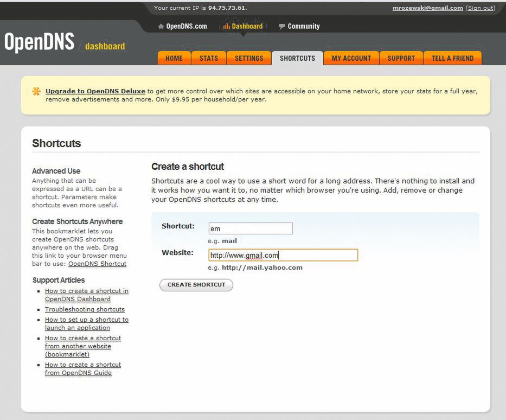This screenshot has width=506, height=420.
Task: Click the bar chart icon beside Dashboard
Action: point(227,27)
